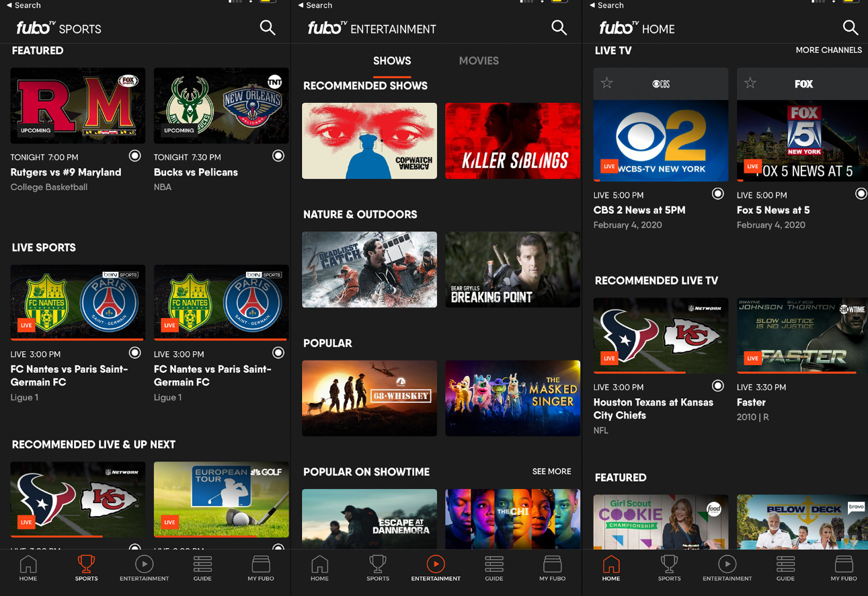
Task: Switch to the MOVIES tab
Action: pos(479,61)
